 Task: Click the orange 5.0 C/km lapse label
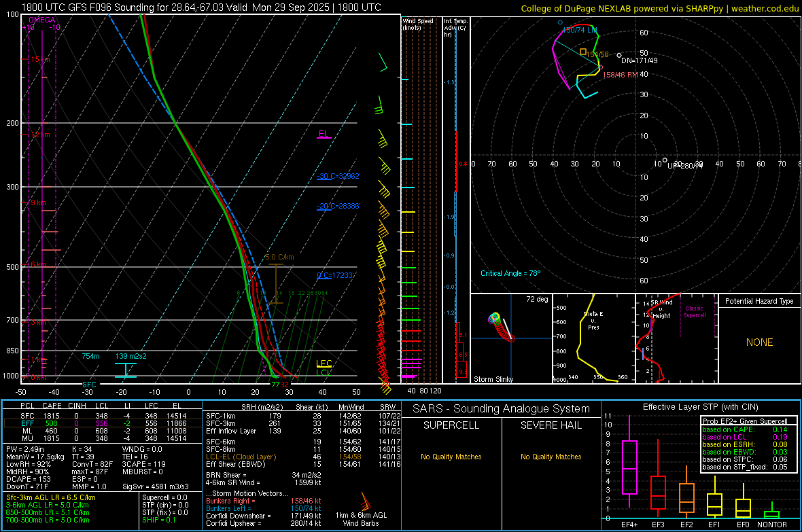pyautogui.click(x=279, y=257)
